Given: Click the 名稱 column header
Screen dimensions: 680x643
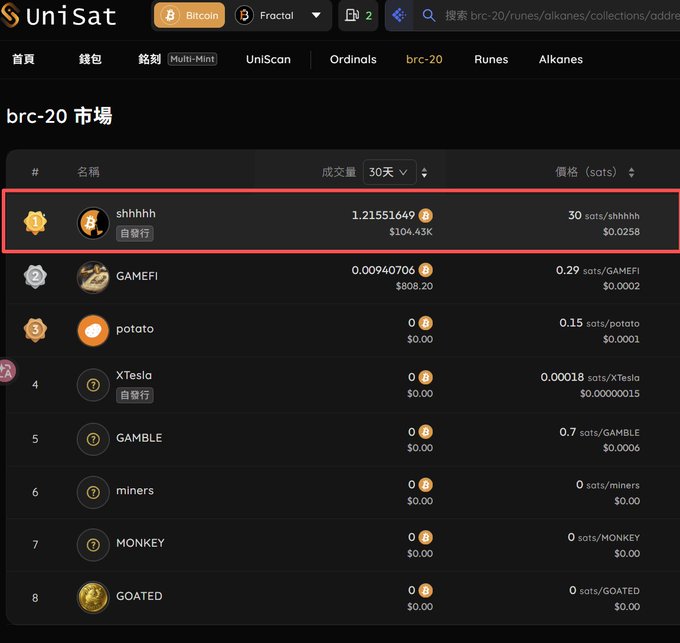Looking at the screenshot, I should point(88,172).
